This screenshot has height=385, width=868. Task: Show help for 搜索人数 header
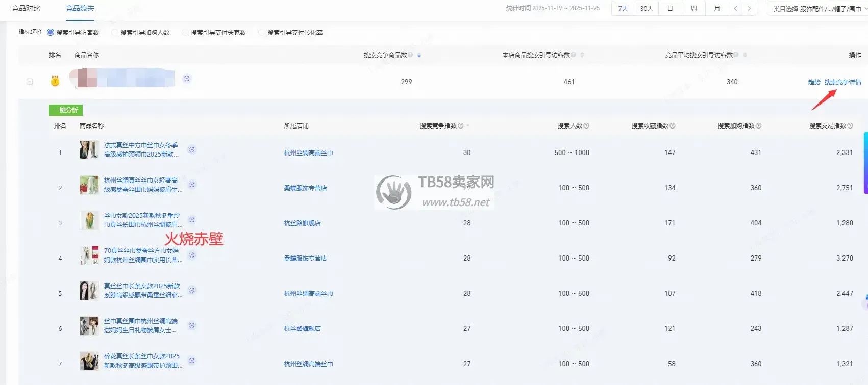click(x=586, y=126)
